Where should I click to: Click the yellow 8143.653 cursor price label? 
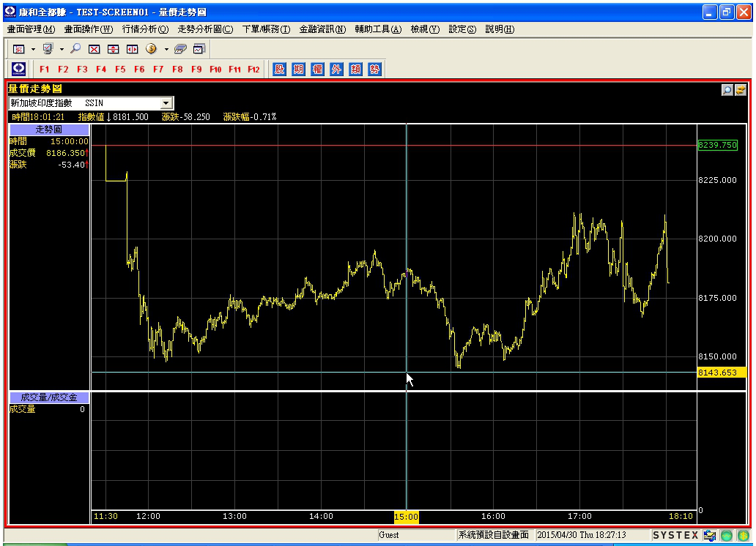coord(722,373)
